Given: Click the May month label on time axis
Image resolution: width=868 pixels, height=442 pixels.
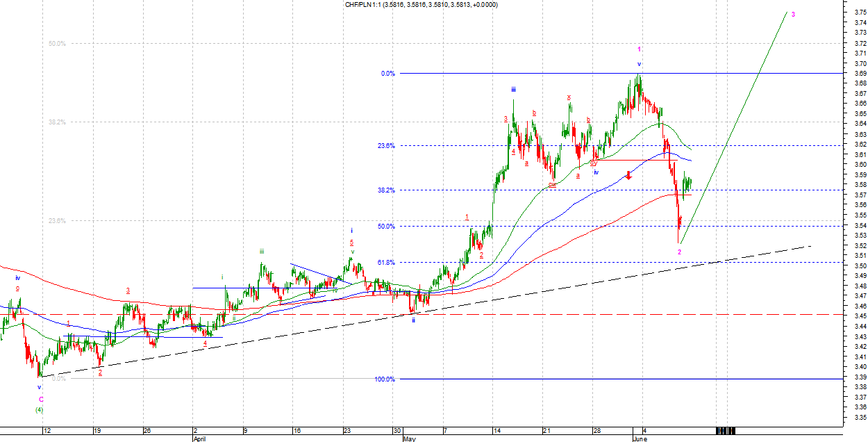Looking at the screenshot, I should pyautogui.click(x=409, y=439).
